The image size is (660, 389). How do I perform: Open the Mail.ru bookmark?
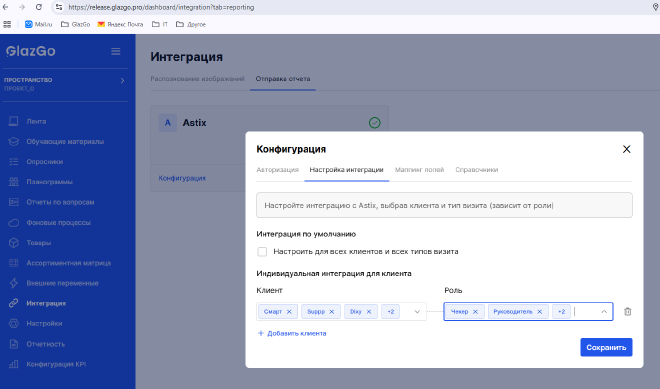pyautogui.click(x=38, y=24)
